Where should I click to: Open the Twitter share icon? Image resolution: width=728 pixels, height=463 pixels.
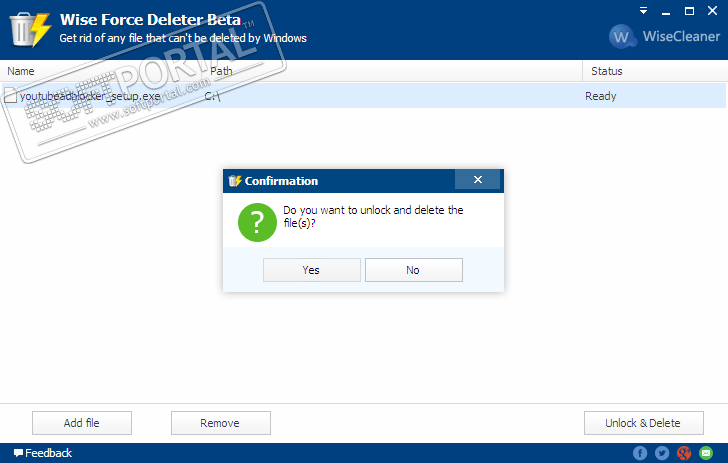tap(662, 453)
